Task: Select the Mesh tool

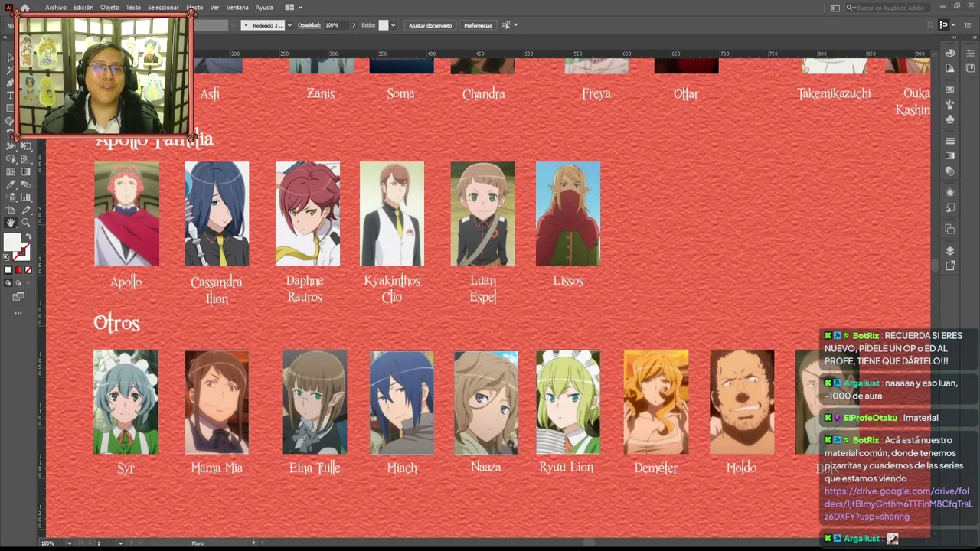Action: pyautogui.click(x=11, y=172)
